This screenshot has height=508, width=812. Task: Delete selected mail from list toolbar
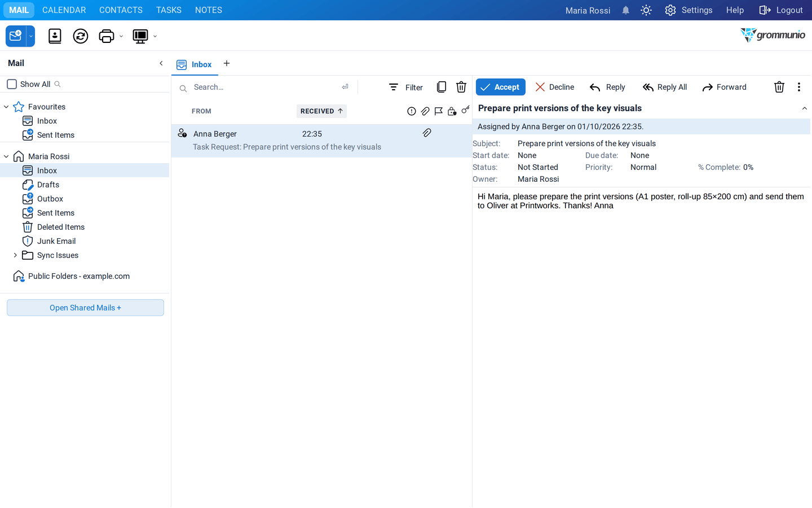pos(461,87)
